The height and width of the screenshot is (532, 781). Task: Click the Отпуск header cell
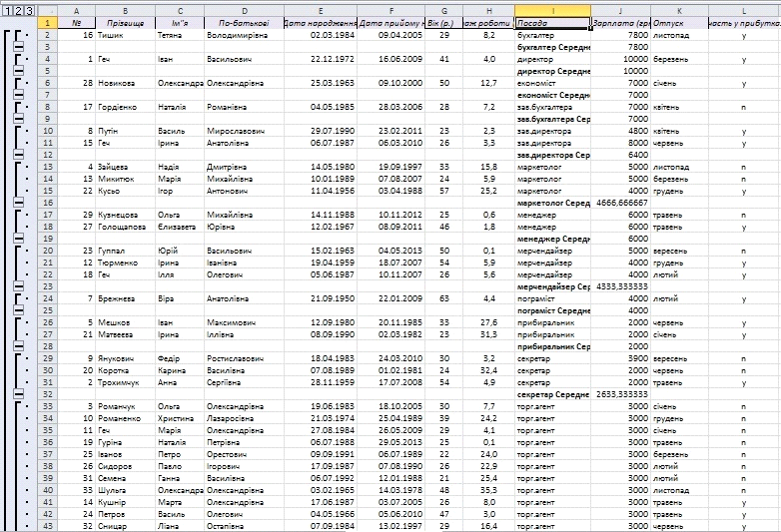click(679, 23)
